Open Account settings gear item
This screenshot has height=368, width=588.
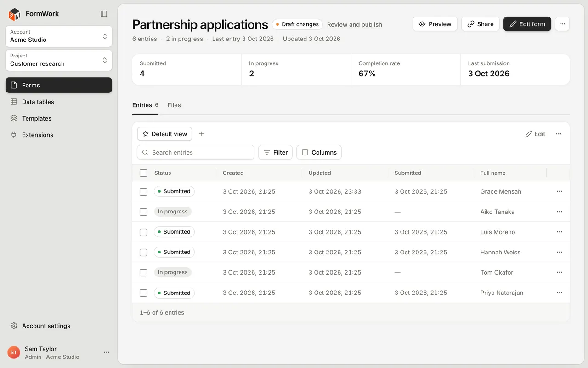(59, 326)
